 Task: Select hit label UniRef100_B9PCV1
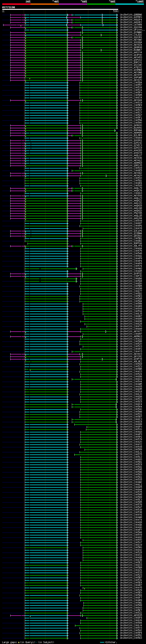131,63
